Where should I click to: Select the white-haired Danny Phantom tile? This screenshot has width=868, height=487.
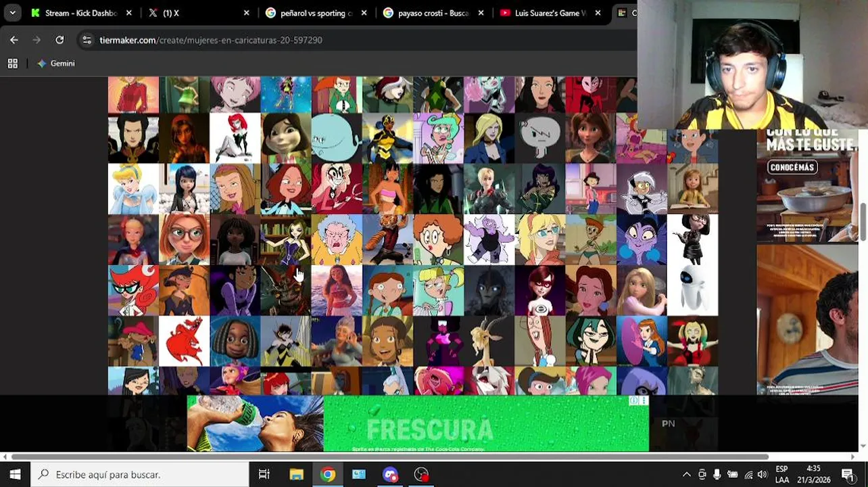coord(642,189)
